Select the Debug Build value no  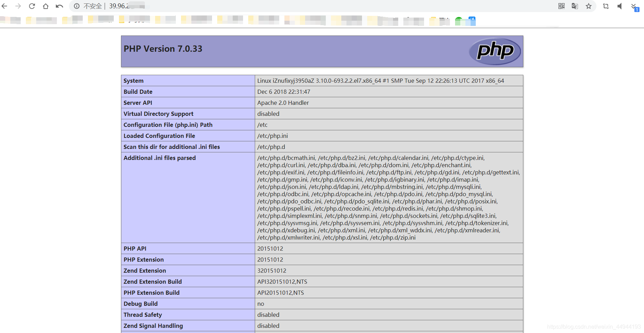coord(261,304)
